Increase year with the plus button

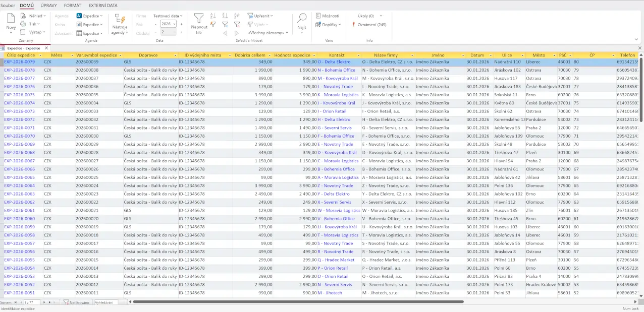181,24
